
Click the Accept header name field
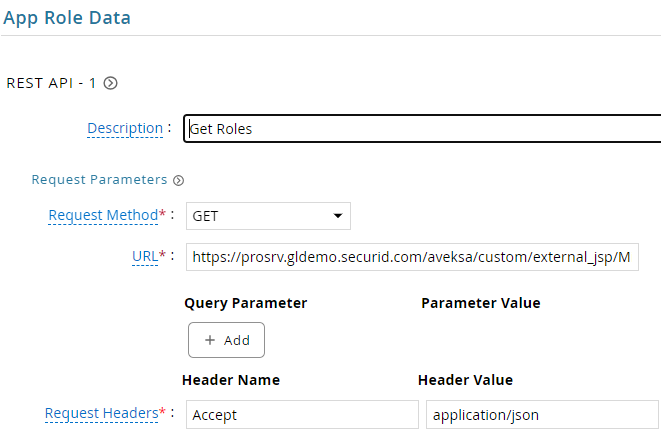tap(302, 415)
